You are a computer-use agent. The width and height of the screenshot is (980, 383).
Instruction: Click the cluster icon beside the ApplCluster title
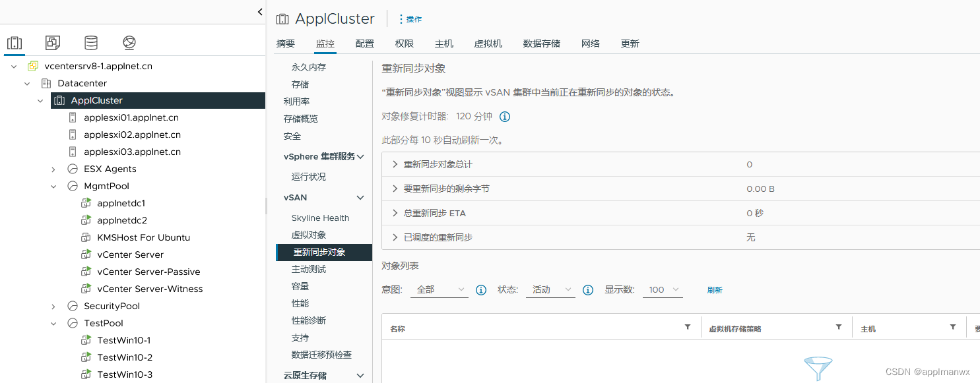[282, 19]
